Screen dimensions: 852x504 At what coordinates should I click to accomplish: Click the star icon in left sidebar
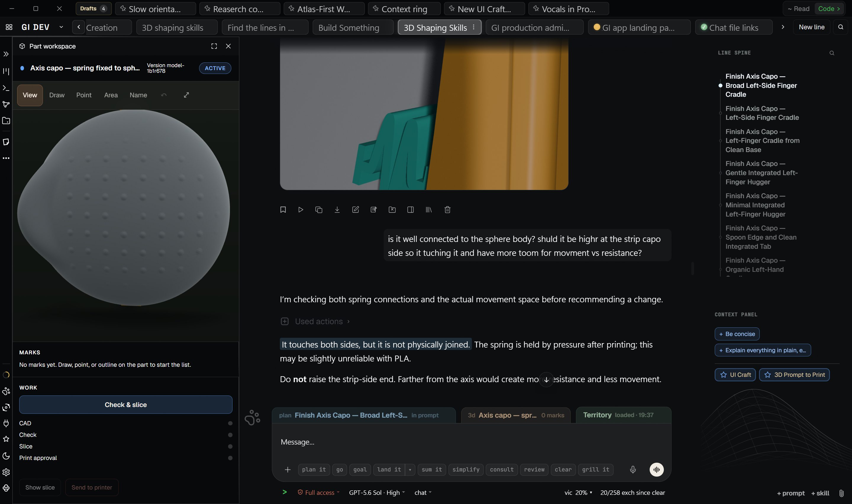pos(6,439)
